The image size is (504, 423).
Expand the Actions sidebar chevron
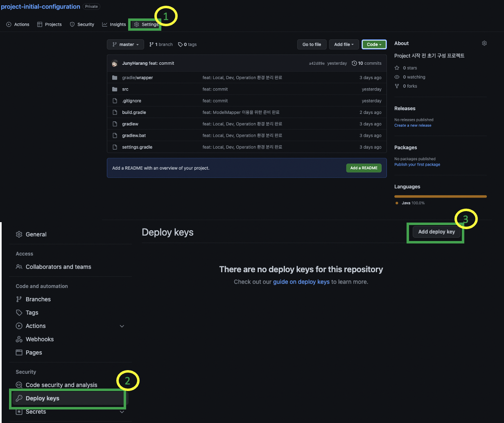click(x=122, y=326)
